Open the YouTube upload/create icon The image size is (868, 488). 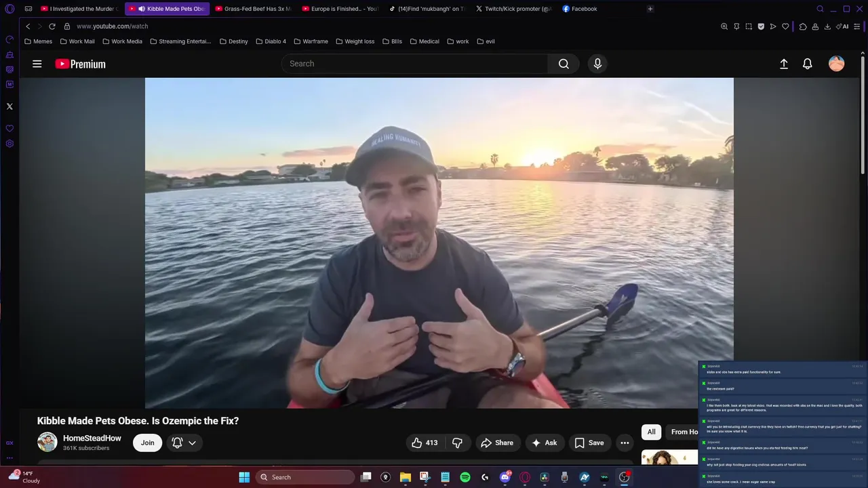point(784,64)
